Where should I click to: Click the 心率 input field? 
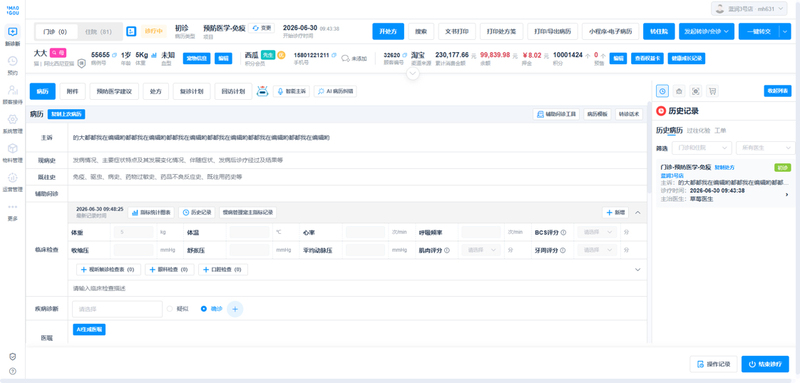point(365,233)
